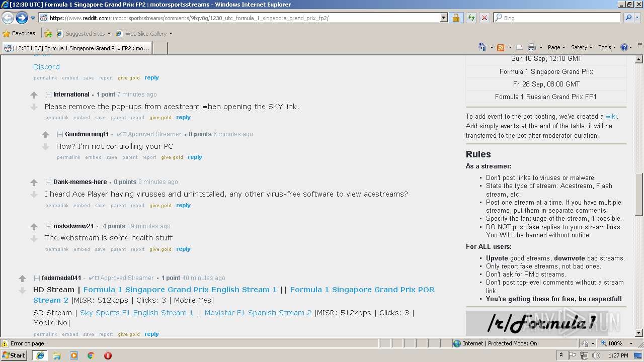Collapse Goodmorningf1's comment

(60, 134)
